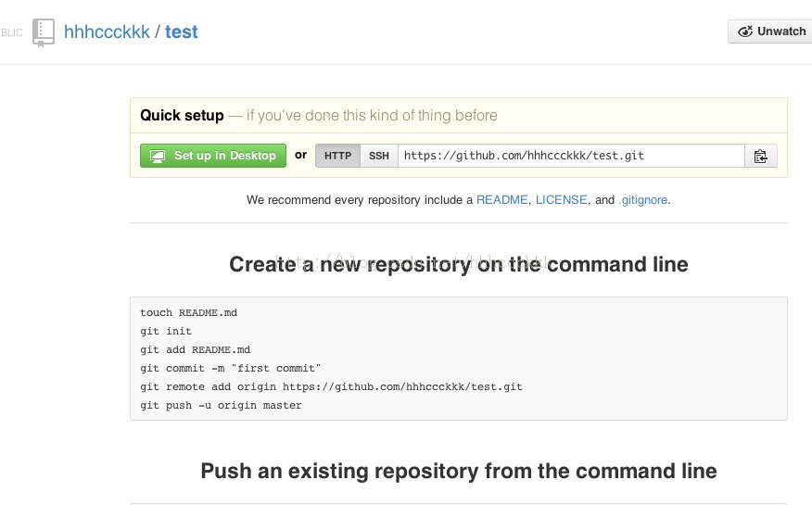This screenshot has width=812, height=505.
Task: Click 'Push an existing repository' heading
Action: pos(459,471)
